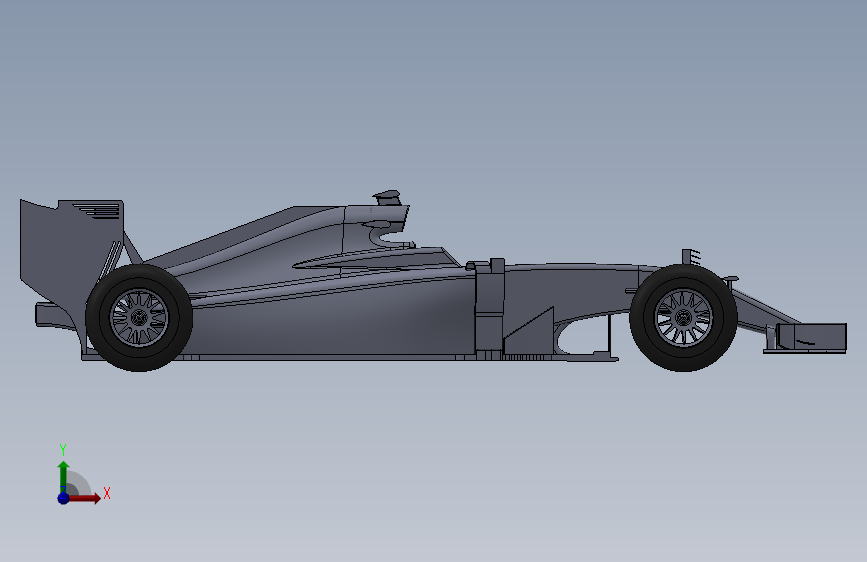Select the front wheel of the car model

click(x=683, y=318)
